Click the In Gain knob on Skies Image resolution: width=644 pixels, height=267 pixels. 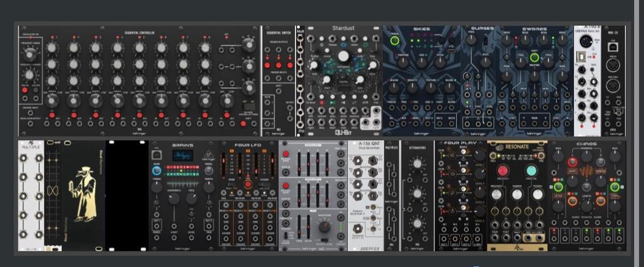coord(394,87)
